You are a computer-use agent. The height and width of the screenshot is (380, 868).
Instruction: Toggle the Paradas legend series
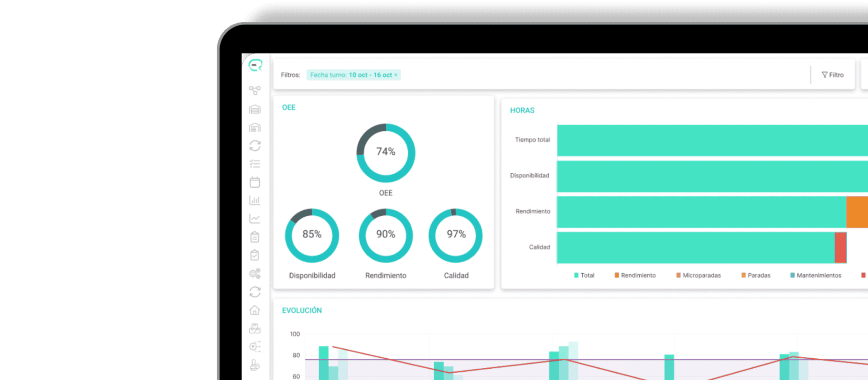pos(756,275)
